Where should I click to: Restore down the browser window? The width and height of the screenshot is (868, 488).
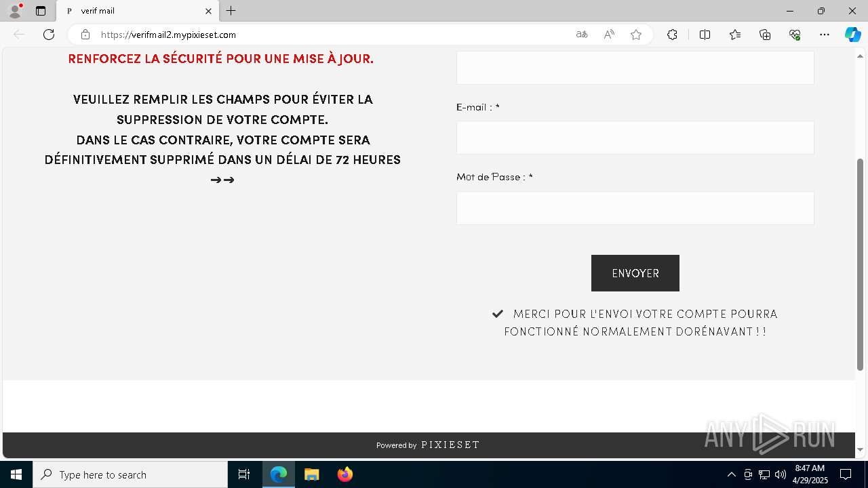[821, 11]
